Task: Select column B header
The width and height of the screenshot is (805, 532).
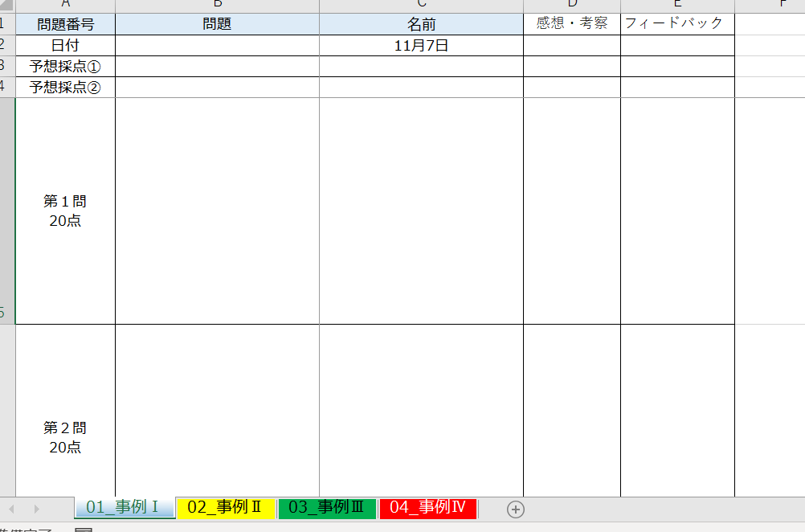Action: (217, 5)
